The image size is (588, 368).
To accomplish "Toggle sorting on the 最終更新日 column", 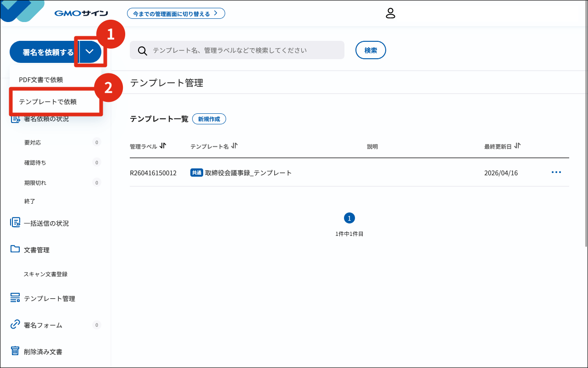I will pos(518,145).
